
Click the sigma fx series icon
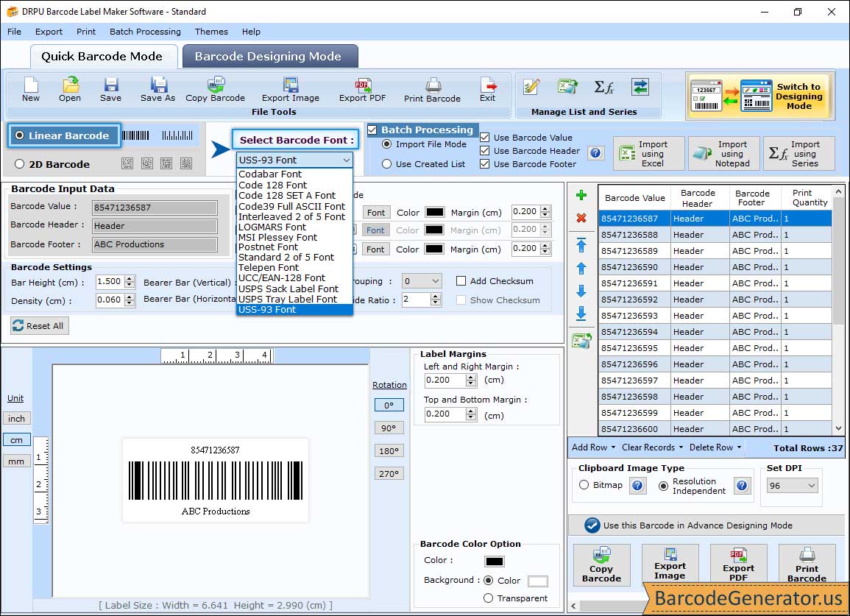point(604,87)
